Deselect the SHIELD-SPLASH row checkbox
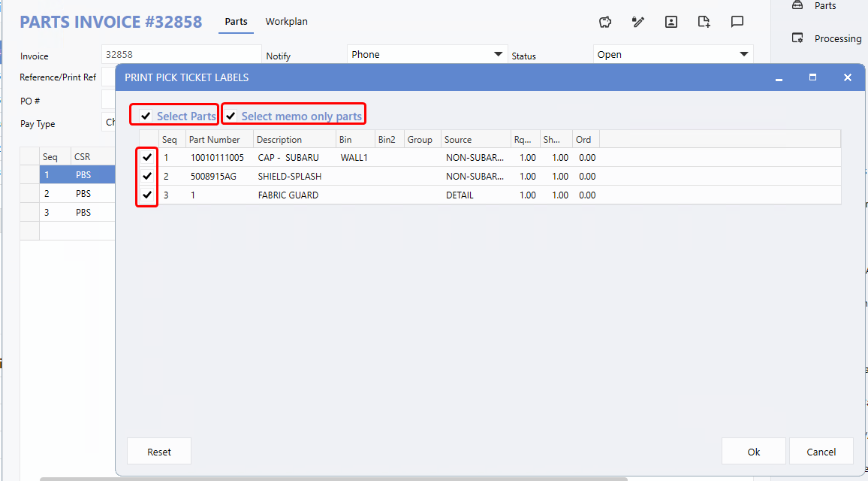868x481 pixels. click(148, 177)
